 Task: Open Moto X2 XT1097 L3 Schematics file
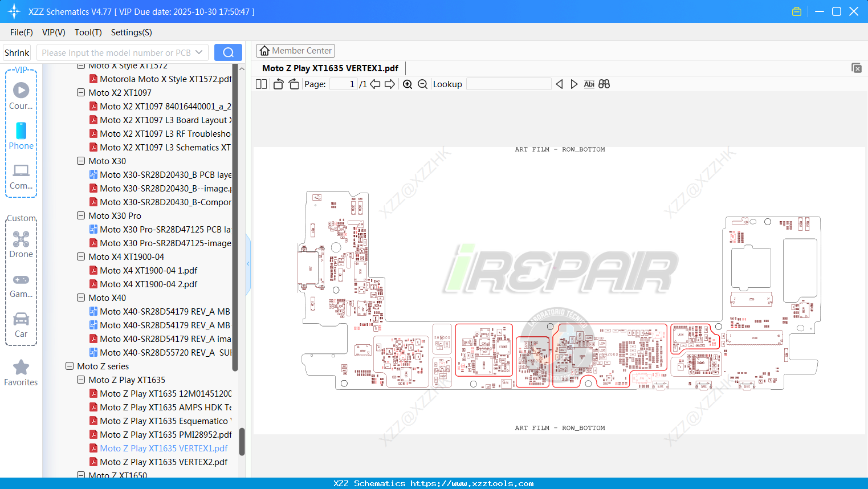pyautogui.click(x=160, y=148)
